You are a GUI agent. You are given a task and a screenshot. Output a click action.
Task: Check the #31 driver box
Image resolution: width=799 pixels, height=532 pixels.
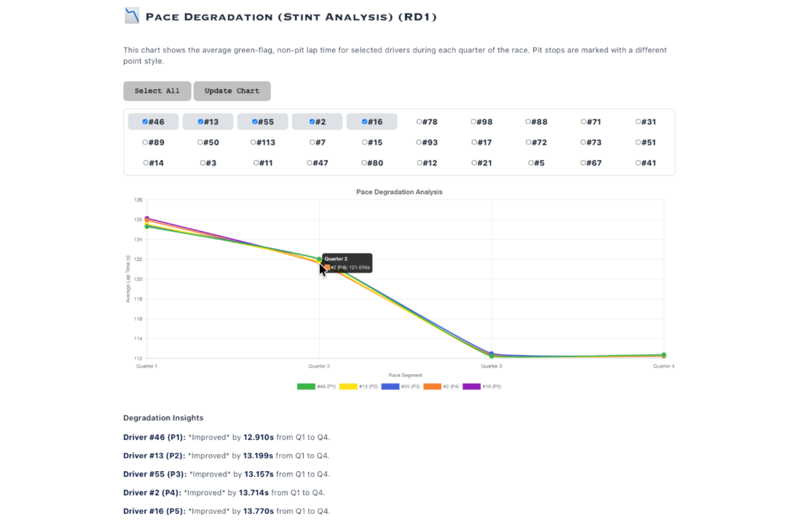[x=638, y=121]
